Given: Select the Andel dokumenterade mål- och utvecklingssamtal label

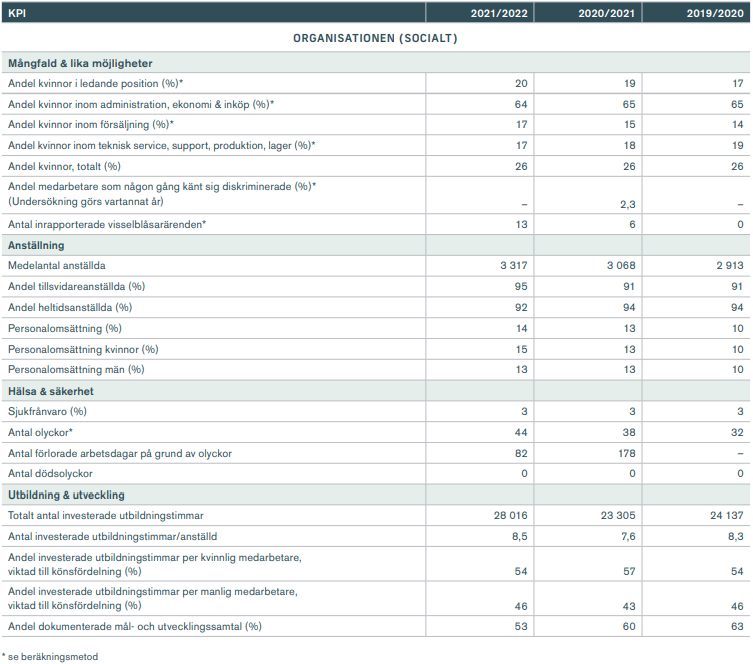Looking at the screenshot, I should point(135,627).
